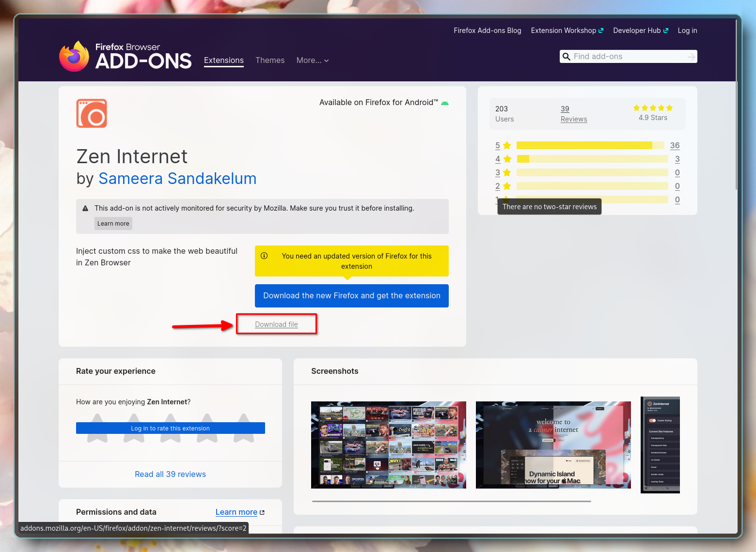Image resolution: width=756 pixels, height=552 pixels.
Task: Open the 3 four-star reviews count
Action: pyautogui.click(x=677, y=159)
